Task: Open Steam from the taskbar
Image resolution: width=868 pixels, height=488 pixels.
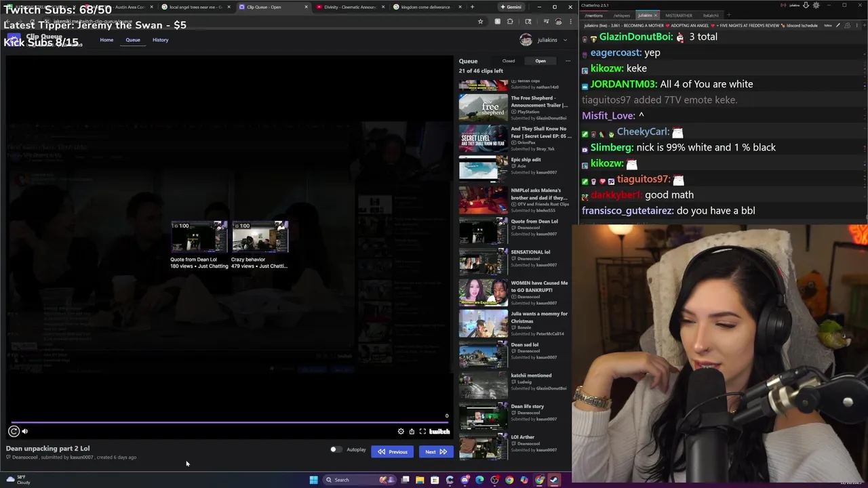Action: coord(554,480)
